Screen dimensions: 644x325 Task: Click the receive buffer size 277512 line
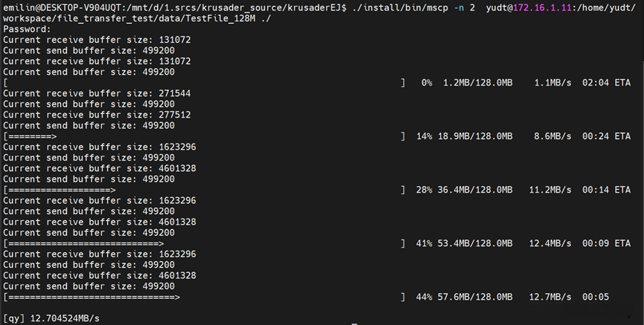(x=96, y=115)
